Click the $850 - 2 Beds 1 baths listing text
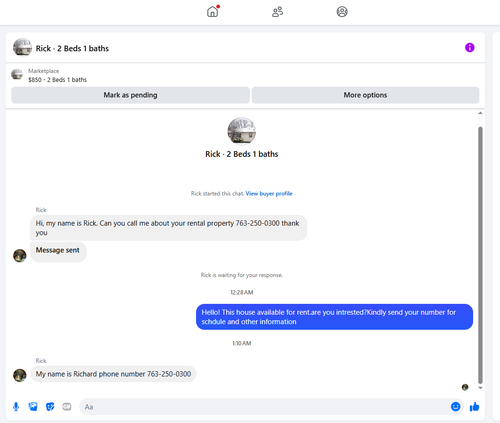This screenshot has height=423, width=500. coord(57,80)
